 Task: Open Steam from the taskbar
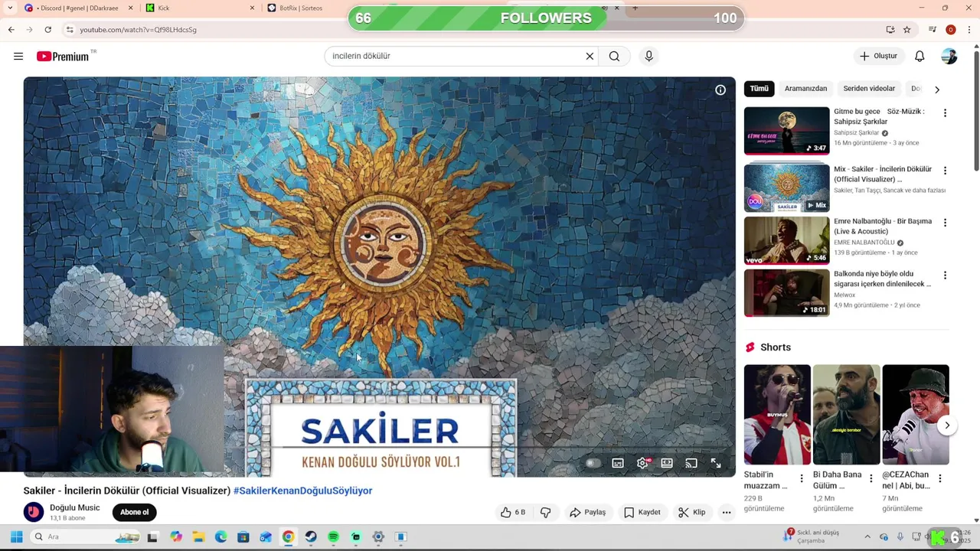click(x=311, y=536)
